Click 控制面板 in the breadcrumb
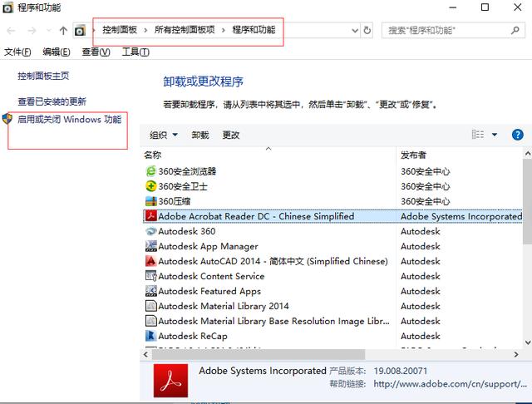The height and width of the screenshot is (404, 532). (120, 30)
